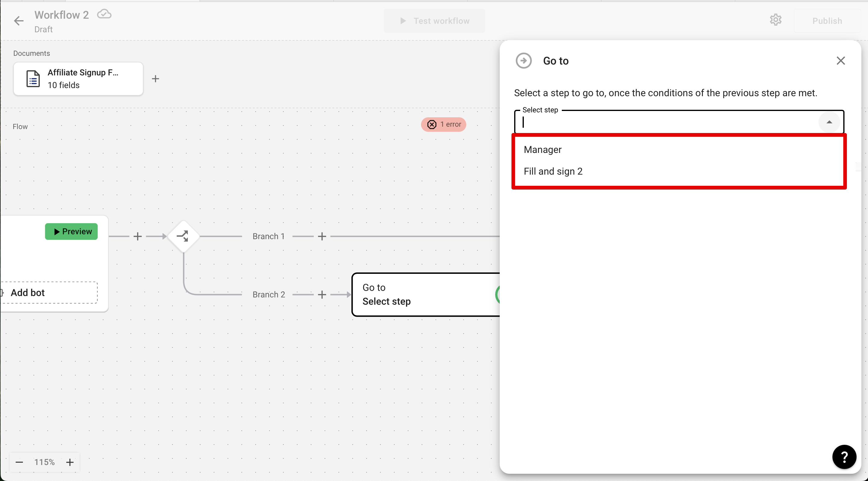Select the Go to Select step node

click(426, 295)
